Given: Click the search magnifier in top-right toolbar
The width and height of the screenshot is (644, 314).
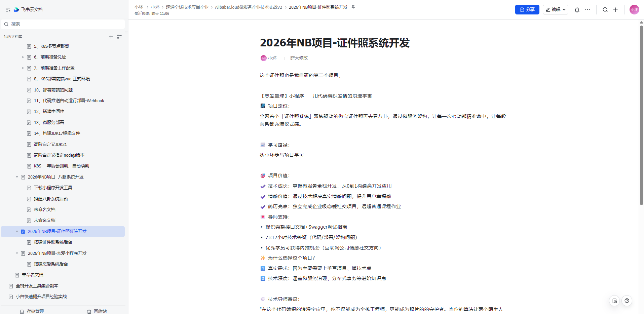Looking at the screenshot, I should tap(605, 10).
